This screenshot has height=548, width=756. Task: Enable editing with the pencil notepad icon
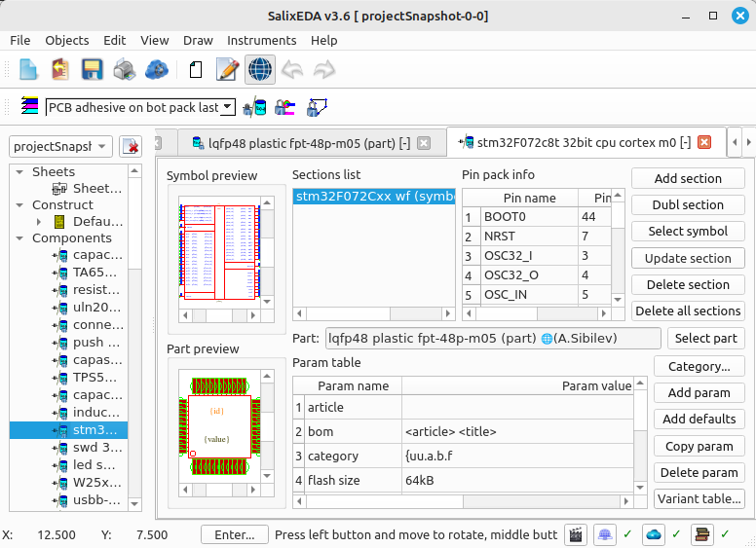pos(228,69)
